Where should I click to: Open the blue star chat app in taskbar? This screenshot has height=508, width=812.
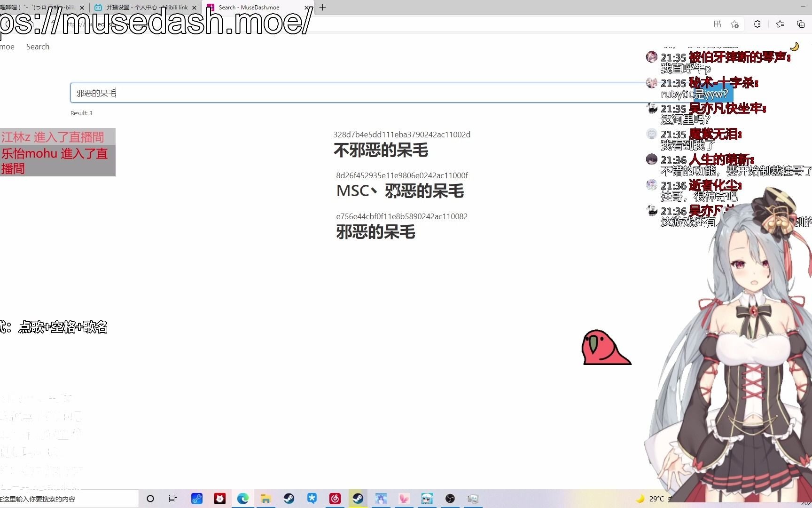312,499
